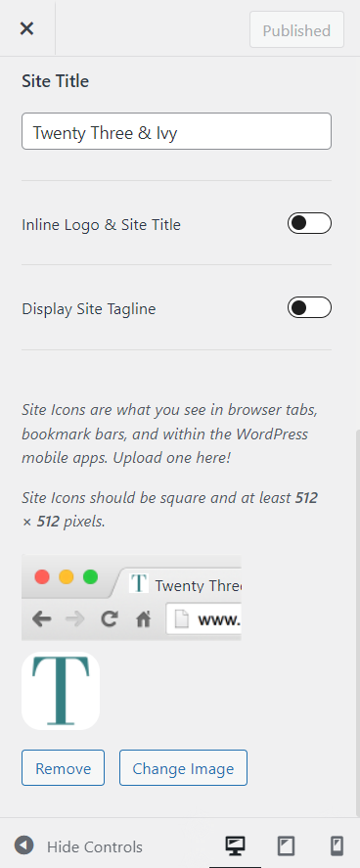Close the Customizer with the X icon
360x868 pixels.
[x=26, y=28]
